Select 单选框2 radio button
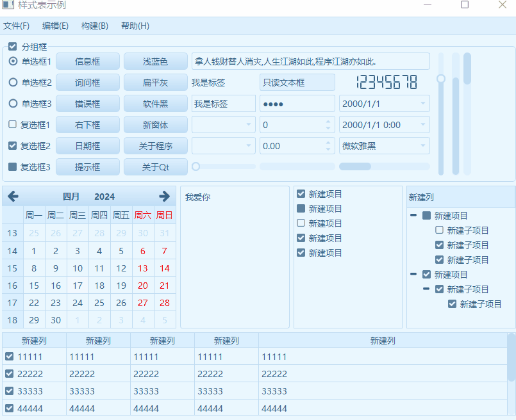516x420 pixels. (x=13, y=82)
